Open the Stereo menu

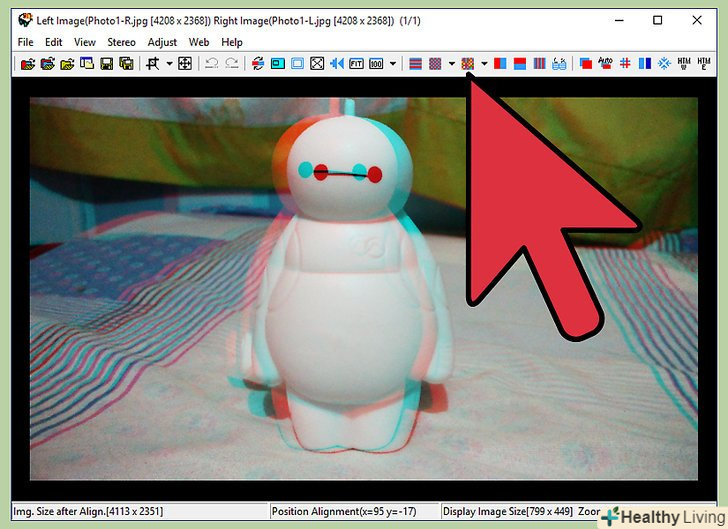point(121,42)
